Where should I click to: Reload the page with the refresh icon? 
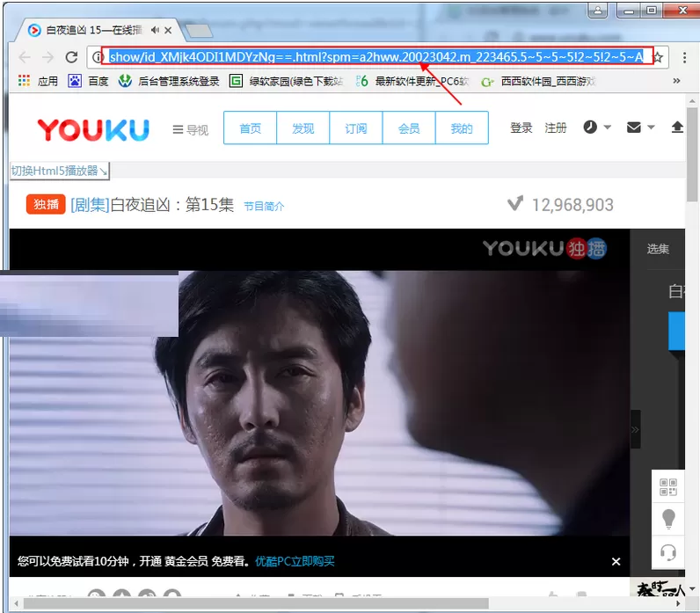[71, 57]
